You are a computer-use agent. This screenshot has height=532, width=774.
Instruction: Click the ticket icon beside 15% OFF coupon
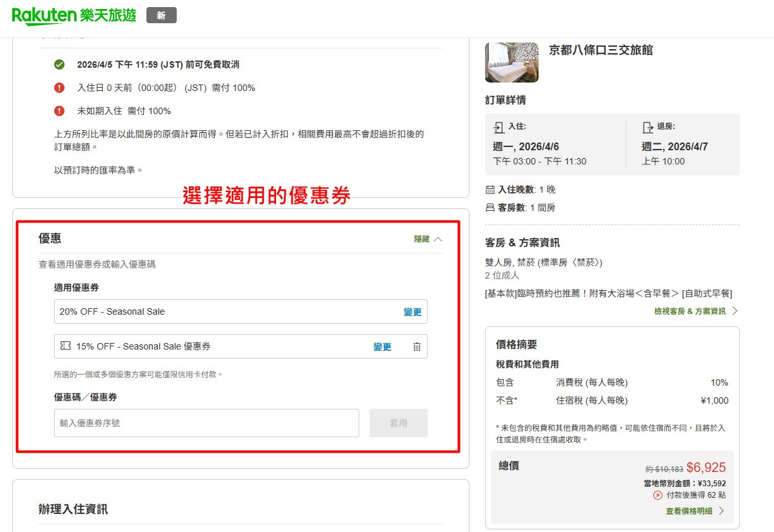point(65,346)
